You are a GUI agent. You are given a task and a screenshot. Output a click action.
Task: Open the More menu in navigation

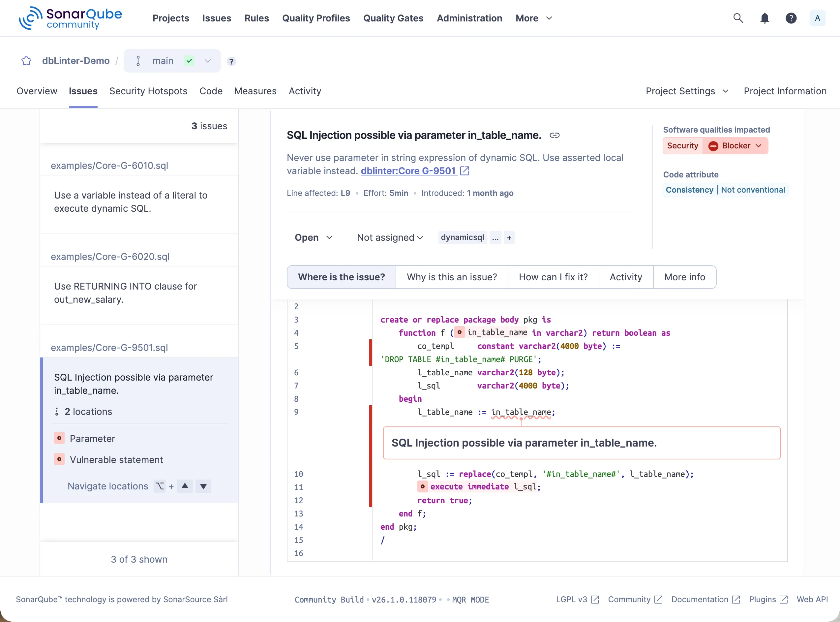tap(533, 18)
